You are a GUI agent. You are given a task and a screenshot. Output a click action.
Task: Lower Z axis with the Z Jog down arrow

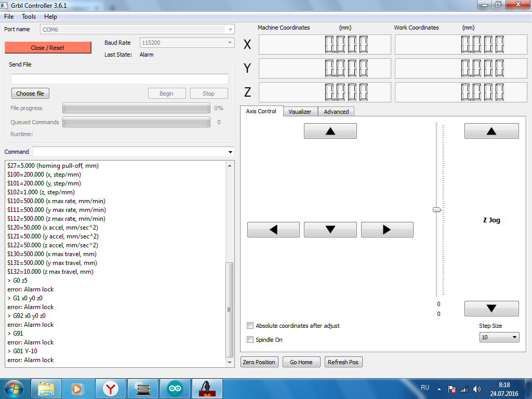pos(491,309)
